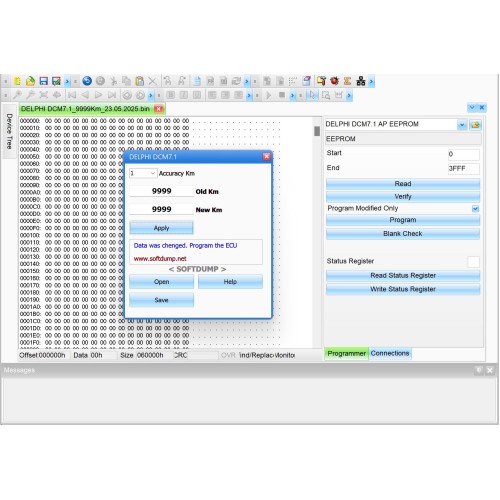Click the hex editor vertical scrollbar thumb
The image size is (500, 500).
point(317,131)
